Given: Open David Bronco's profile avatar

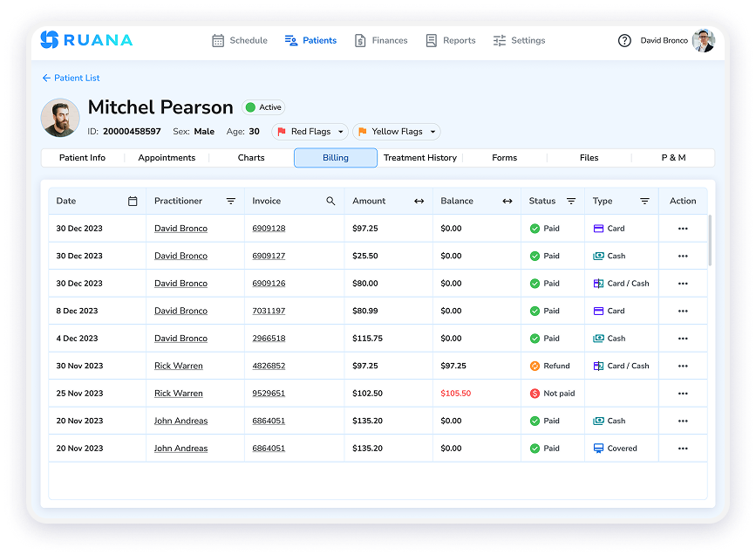Looking at the screenshot, I should [704, 40].
